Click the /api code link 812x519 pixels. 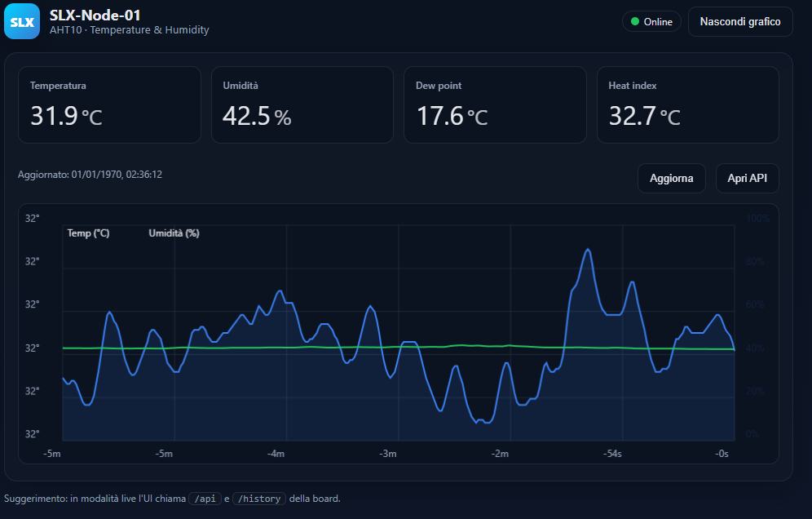tap(205, 499)
